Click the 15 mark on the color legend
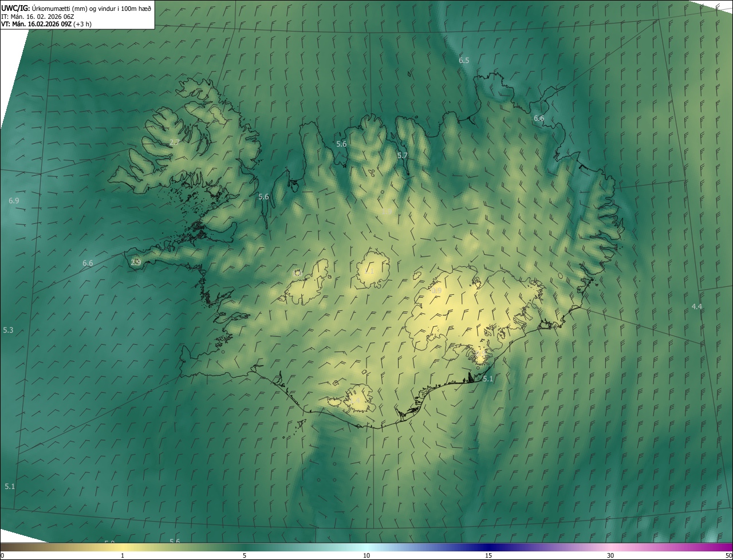This screenshot has height=560, width=733. point(488,555)
